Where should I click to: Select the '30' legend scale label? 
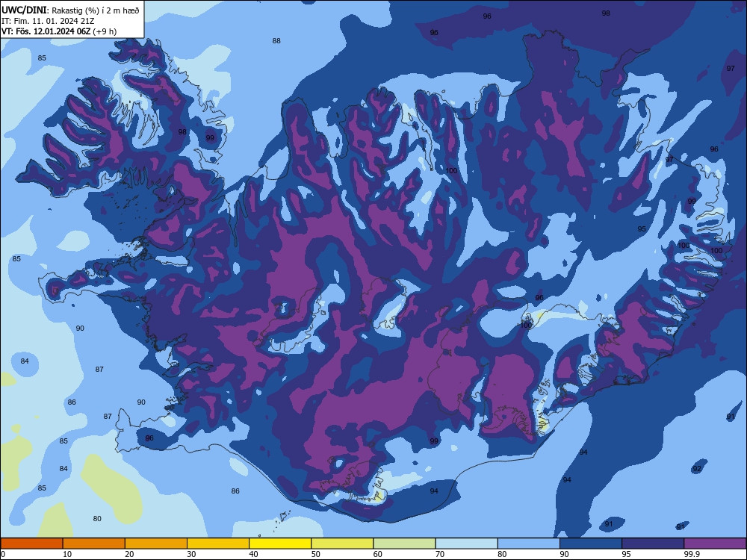[x=191, y=554]
